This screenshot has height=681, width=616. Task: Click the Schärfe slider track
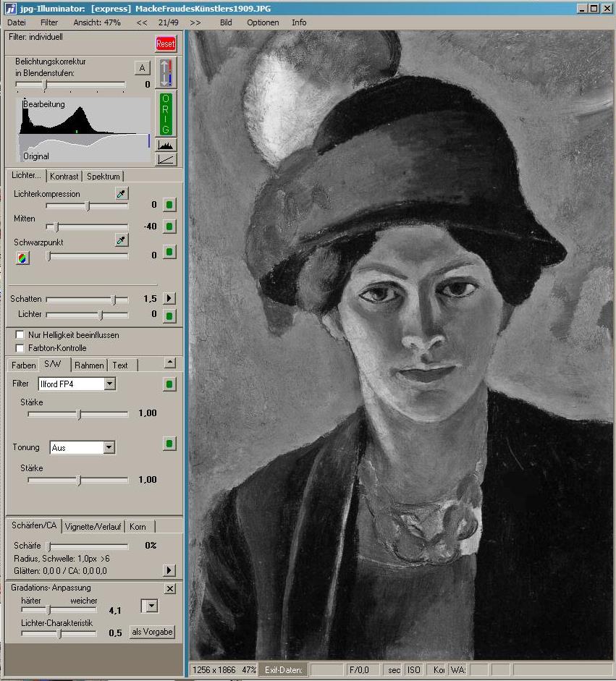pos(87,546)
